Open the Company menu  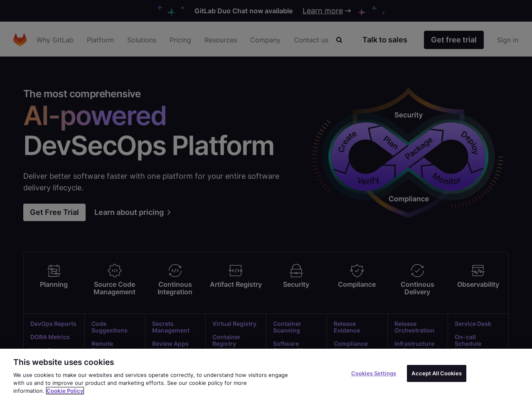click(x=265, y=40)
